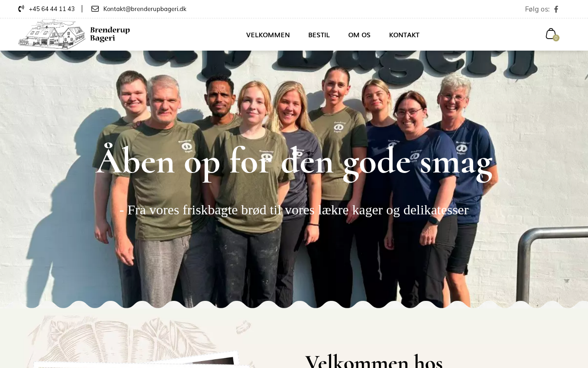Click the Kontakt@brenderupbageri.dk email link
The width and height of the screenshot is (588, 368).
pos(145,9)
